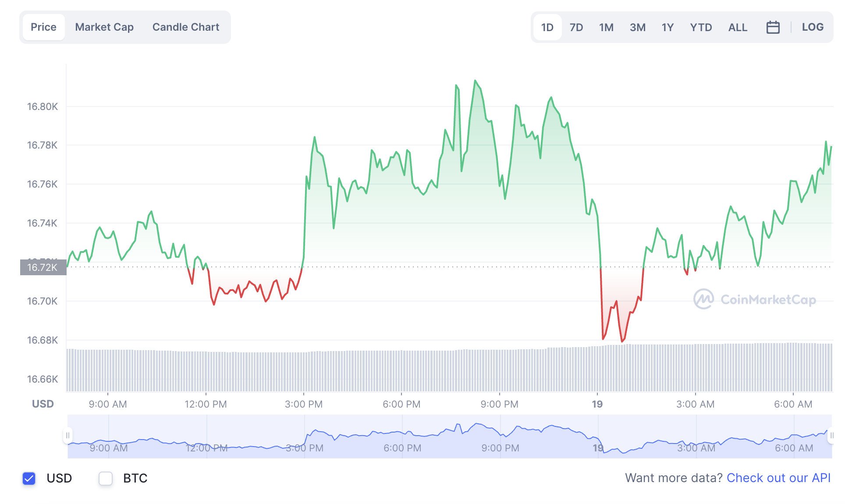Switch to the Market Cap tab
Screen dimensions: 845x504
[x=104, y=27]
